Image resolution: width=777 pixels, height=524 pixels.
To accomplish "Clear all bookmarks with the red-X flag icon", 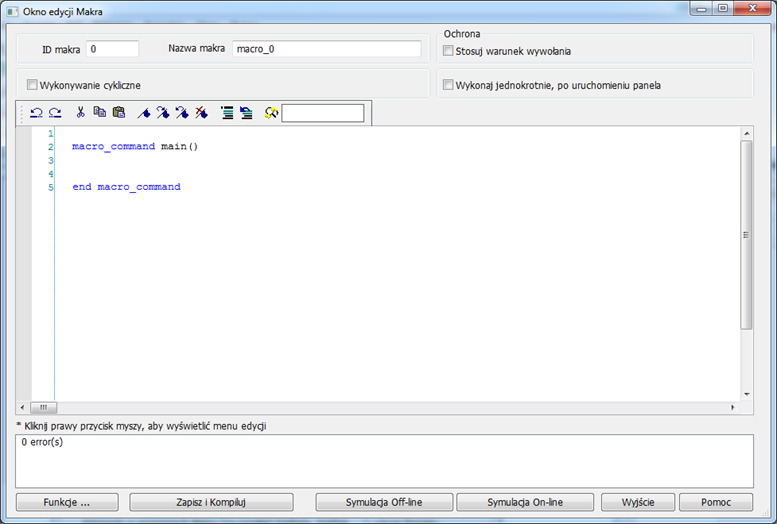I will [x=201, y=113].
